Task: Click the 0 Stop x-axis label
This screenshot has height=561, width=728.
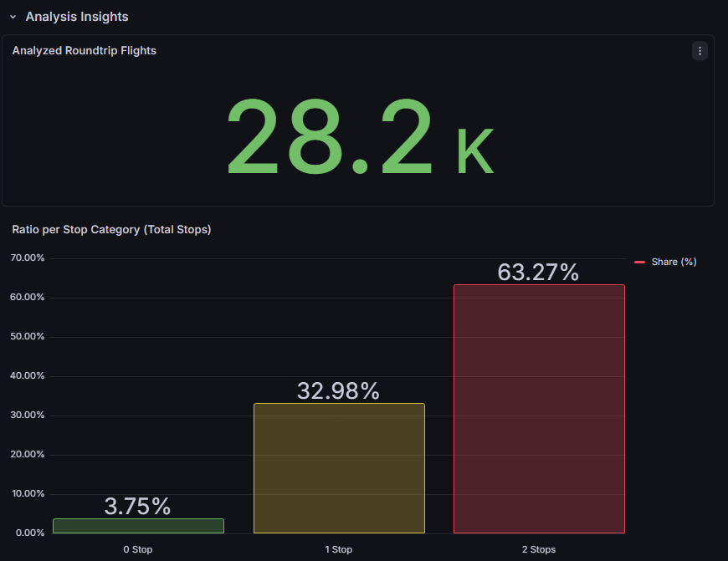Action: (138, 549)
